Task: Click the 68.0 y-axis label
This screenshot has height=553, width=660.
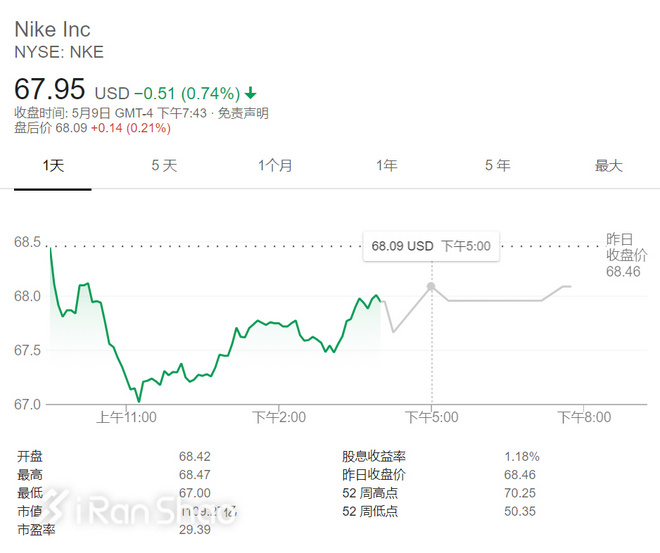Action: coord(27,296)
